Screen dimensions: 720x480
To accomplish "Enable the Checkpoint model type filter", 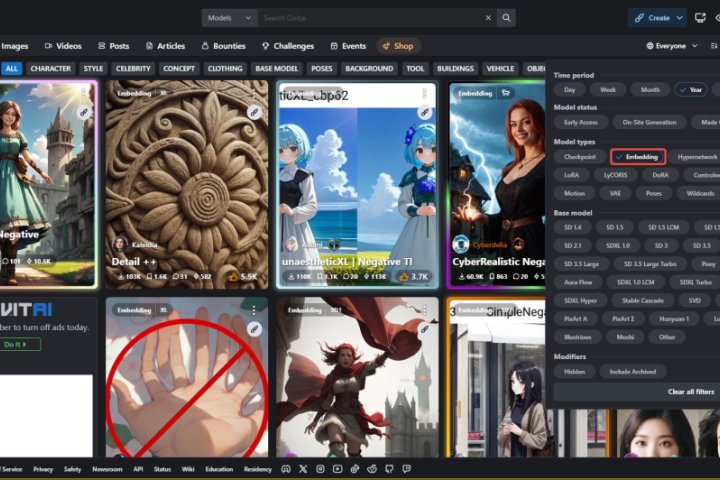I will click(579, 157).
